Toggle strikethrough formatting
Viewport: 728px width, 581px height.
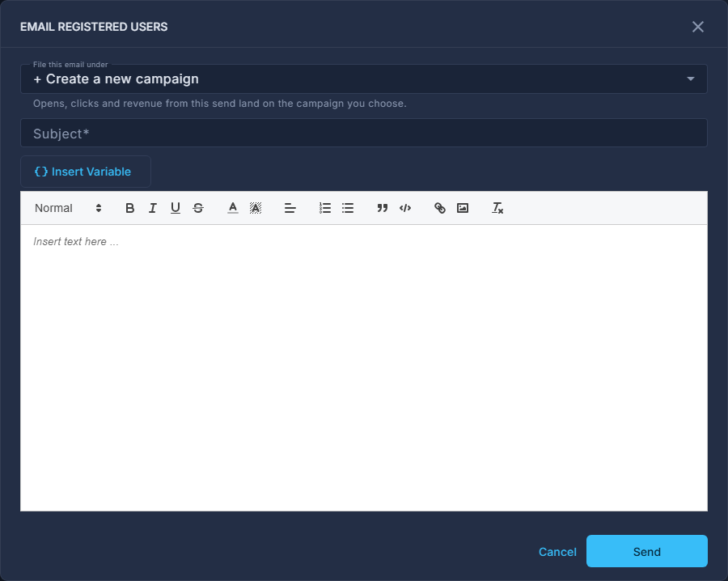click(198, 208)
